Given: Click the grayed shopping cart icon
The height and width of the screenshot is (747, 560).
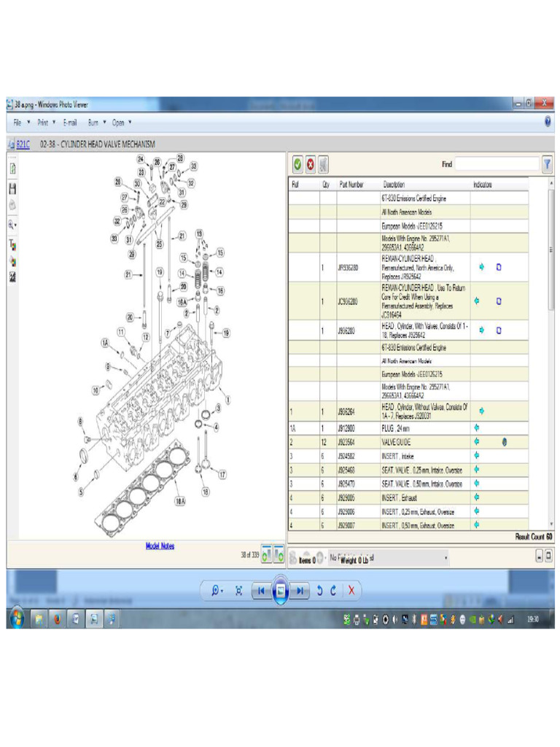Looking at the screenshot, I should click(x=323, y=164).
